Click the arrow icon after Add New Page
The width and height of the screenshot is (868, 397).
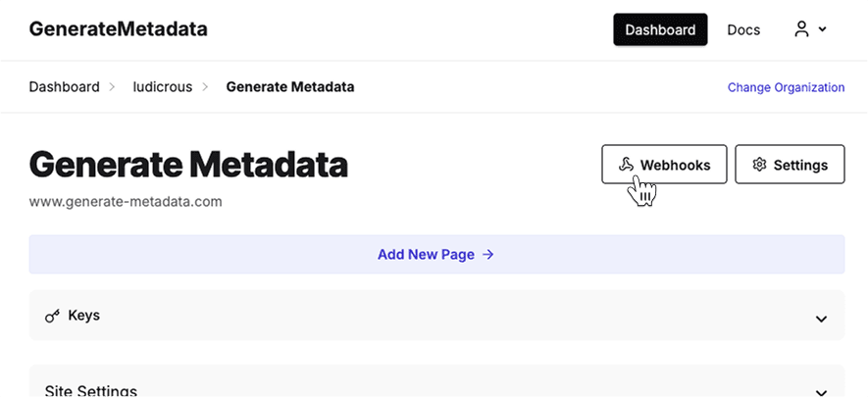(488, 255)
